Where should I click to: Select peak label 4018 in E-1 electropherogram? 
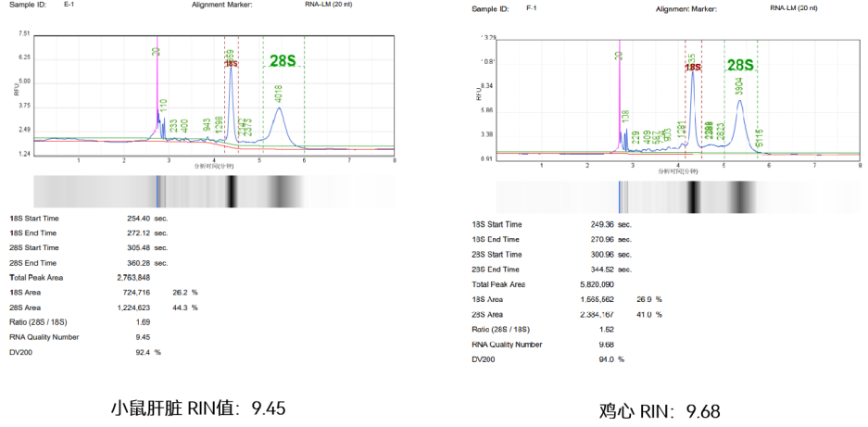(278, 94)
